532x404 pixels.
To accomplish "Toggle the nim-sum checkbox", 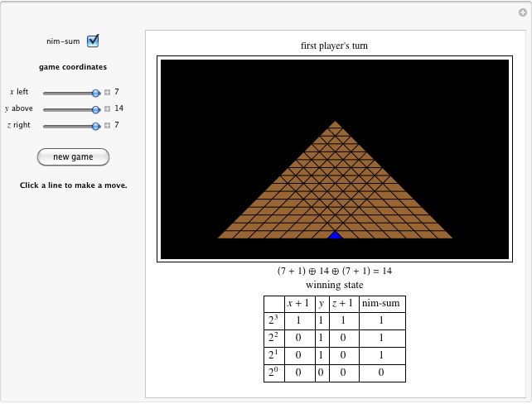I will pos(93,41).
